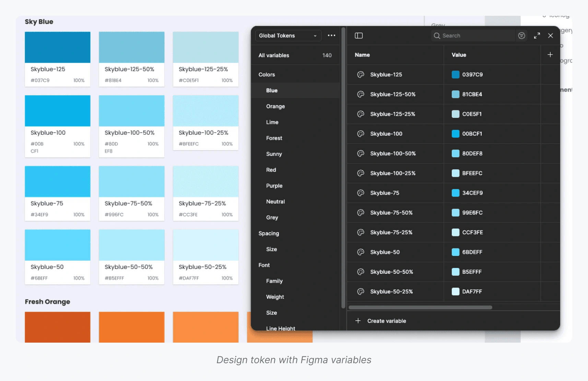
Task: Click the horizontal scrollbar in variables table
Action: click(420, 307)
